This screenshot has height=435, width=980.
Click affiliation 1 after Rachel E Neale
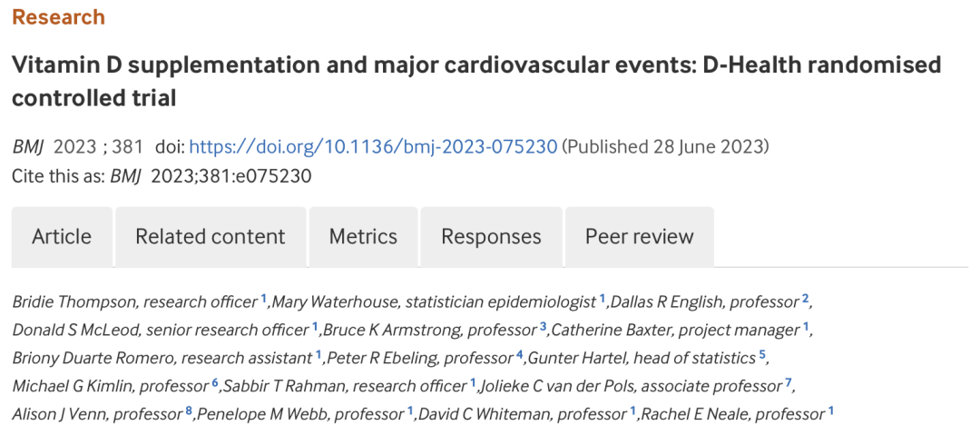tap(830, 410)
